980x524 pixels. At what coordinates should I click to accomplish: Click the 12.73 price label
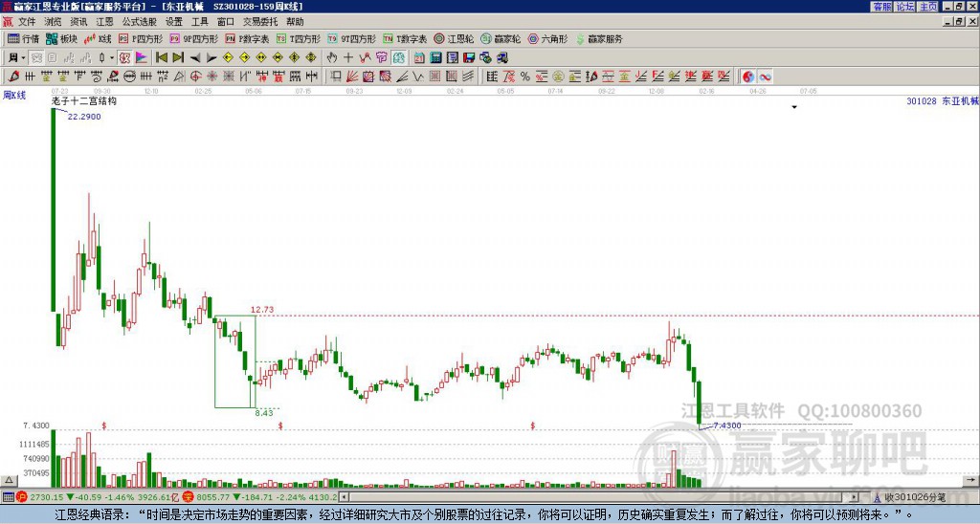tap(262, 309)
